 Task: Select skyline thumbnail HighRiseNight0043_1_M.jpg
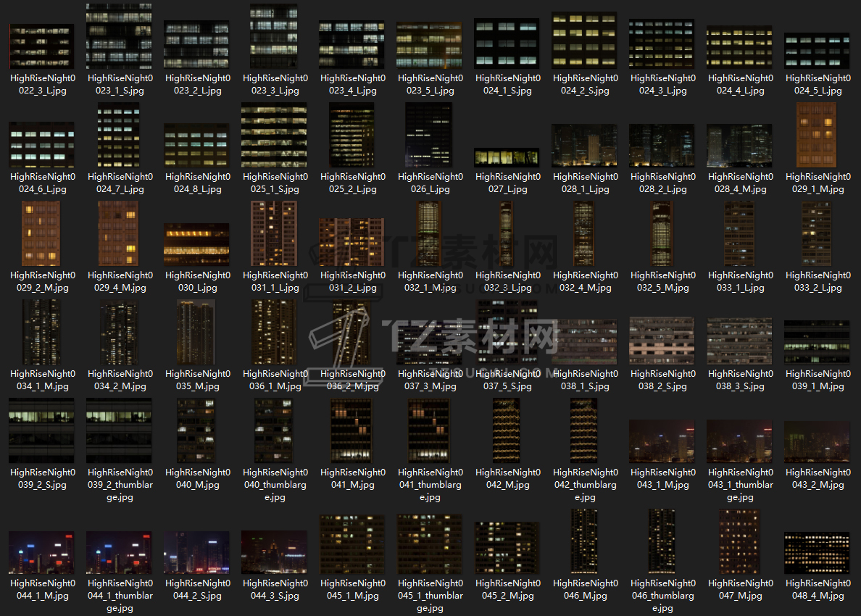click(x=662, y=441)
